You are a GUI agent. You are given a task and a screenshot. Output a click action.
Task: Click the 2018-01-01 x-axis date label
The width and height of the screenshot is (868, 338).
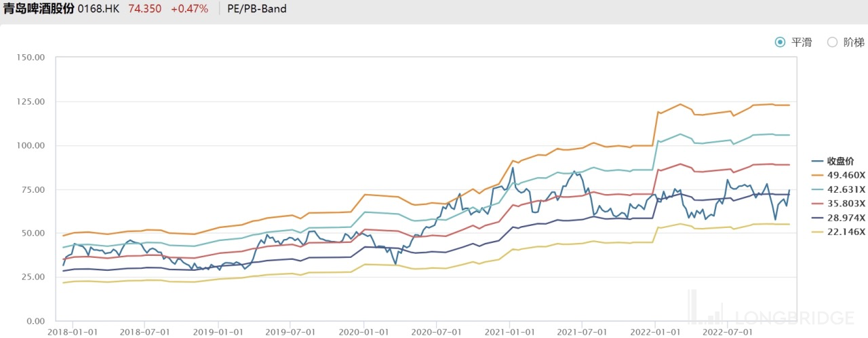pos(73,332)
